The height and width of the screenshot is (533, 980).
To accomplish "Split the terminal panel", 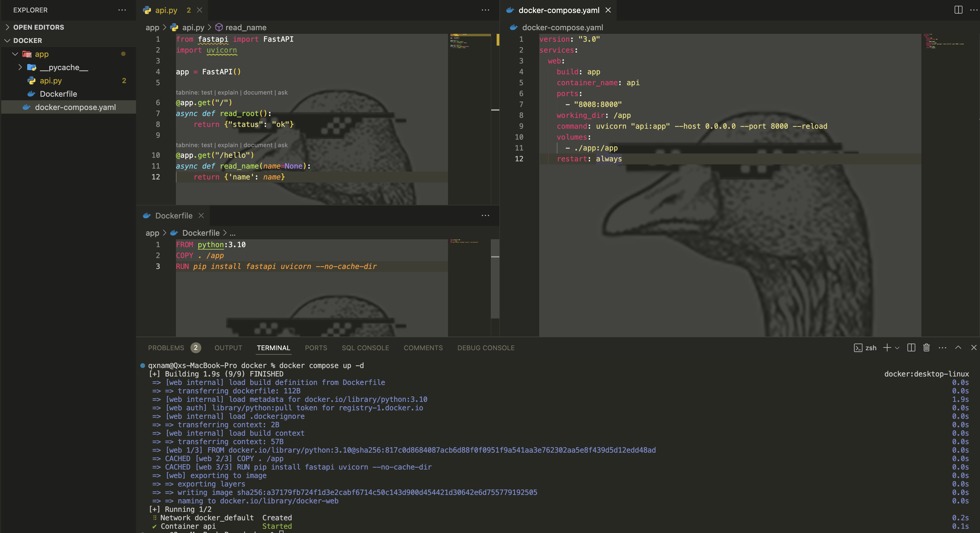I will click(911, 347).
